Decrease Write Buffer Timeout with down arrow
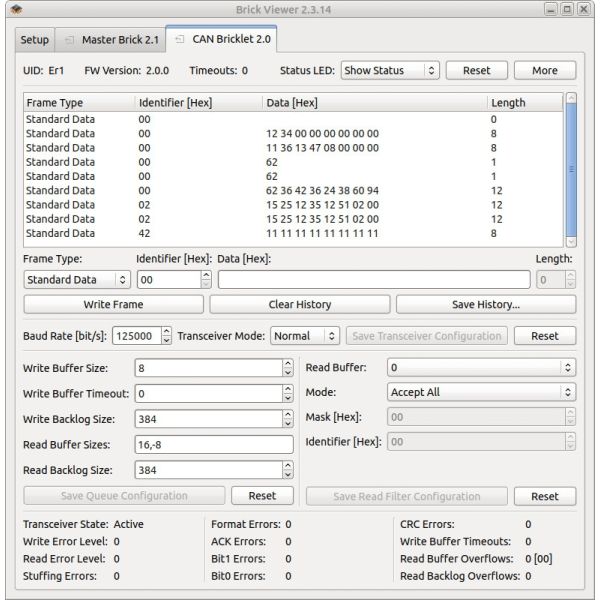 pyautogui.click(x=288, y=398)
